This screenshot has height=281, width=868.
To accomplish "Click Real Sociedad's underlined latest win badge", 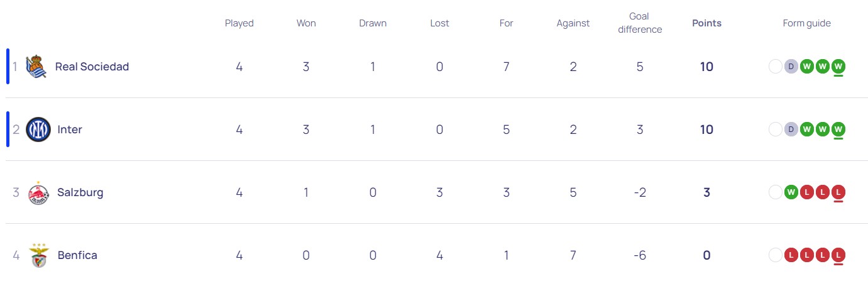I will click(x=838, y=66).
